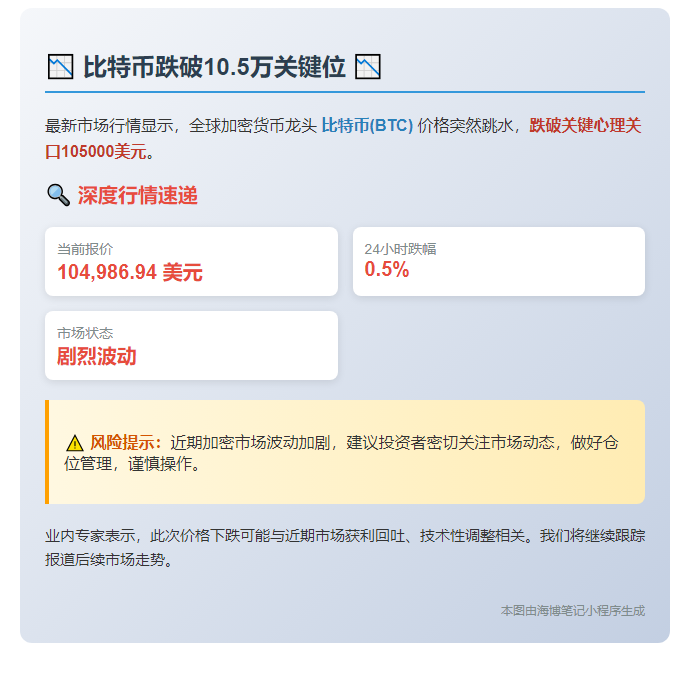Screen dimensions: 690x675
Task: Select the 当前报价 price card
Action: click(191, 261)
